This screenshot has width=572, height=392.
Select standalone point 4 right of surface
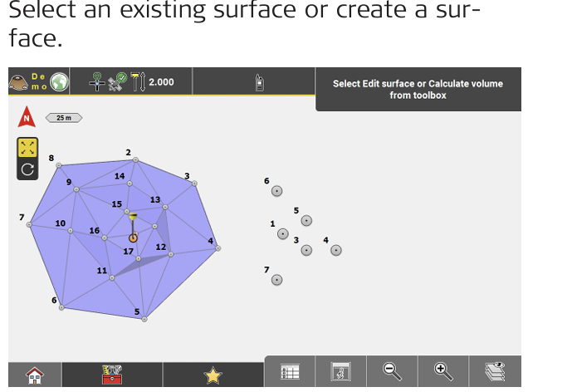click(x=336, y=250)
